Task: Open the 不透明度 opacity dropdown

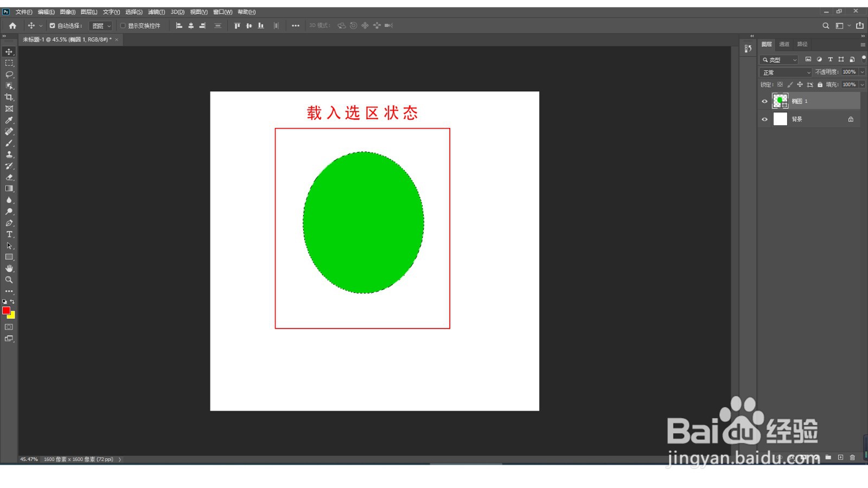Action: [x=861, y=72]
